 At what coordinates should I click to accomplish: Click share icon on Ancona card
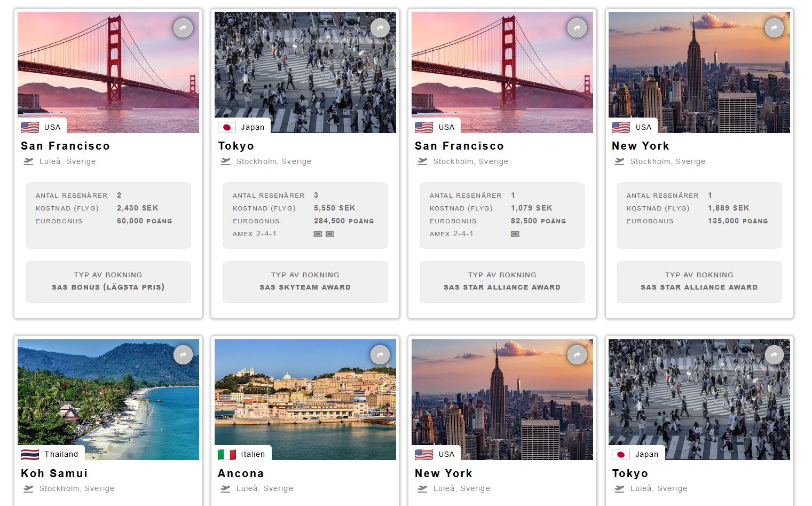380,355
